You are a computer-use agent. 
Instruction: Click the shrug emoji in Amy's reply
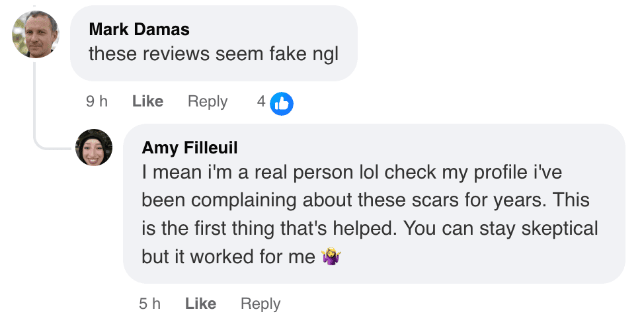(x=330, y=257)
